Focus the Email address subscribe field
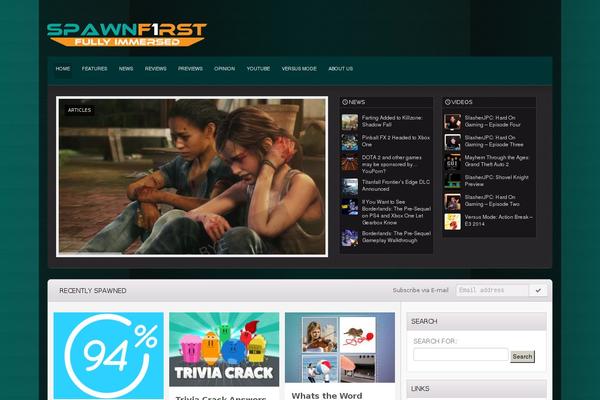 point(492,291)
